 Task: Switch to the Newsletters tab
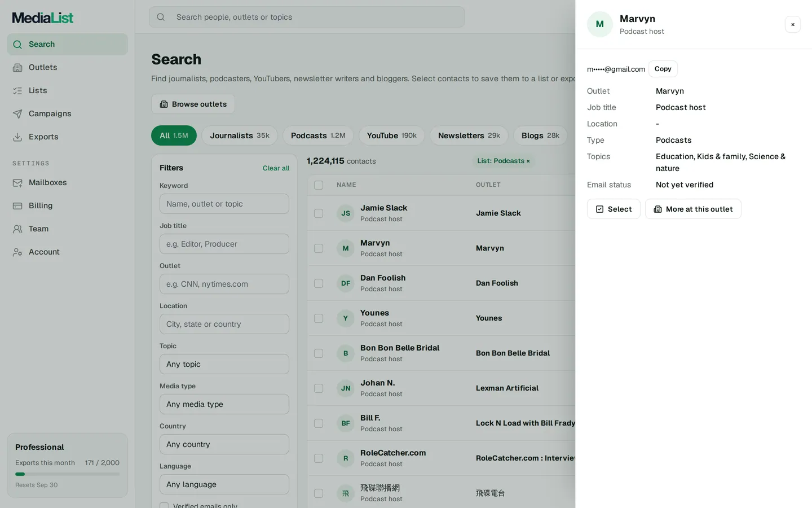click(x=469, y=135)
